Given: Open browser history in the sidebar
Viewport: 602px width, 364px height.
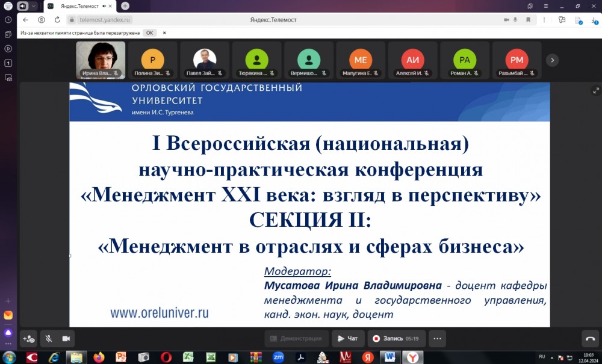Looking at the screenshot, I should [x=8, y=20].
